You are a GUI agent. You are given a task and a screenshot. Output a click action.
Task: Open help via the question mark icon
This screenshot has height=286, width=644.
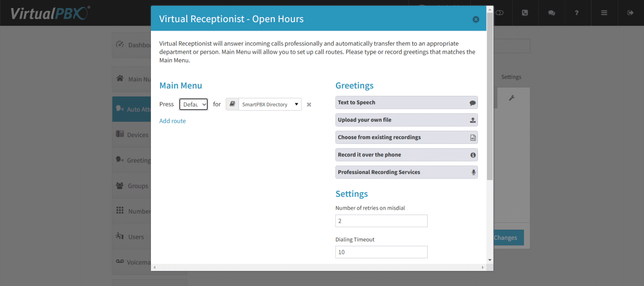577,13
